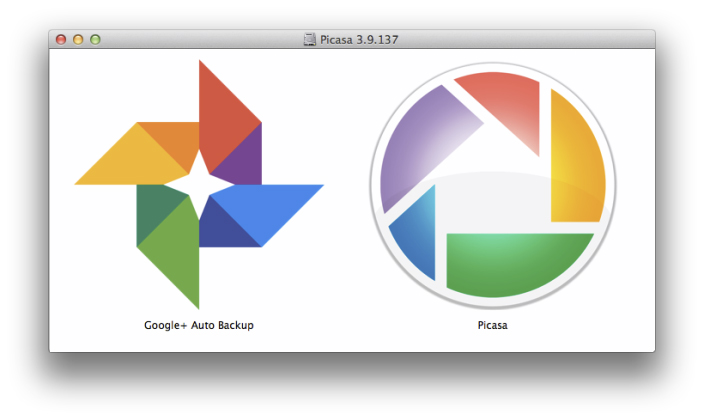This screenshot has width=704, height=420.
Task: Select the "Picasa" label under the icon
Action: pos(493,325)
